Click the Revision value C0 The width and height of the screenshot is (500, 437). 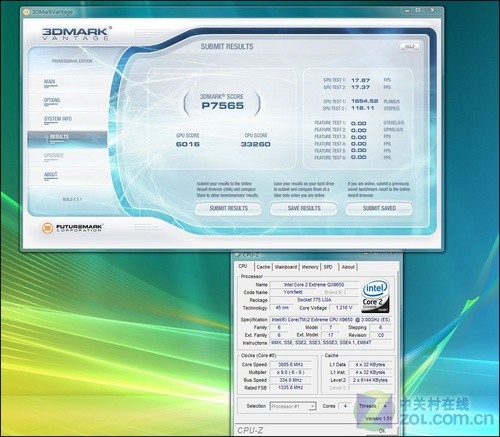[x=381, y=335]
